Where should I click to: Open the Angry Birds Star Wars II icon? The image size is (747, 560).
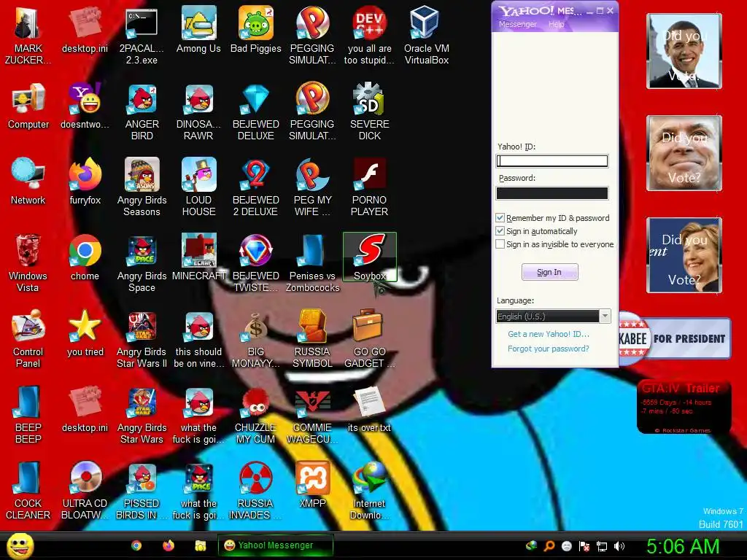pos(142,339)
